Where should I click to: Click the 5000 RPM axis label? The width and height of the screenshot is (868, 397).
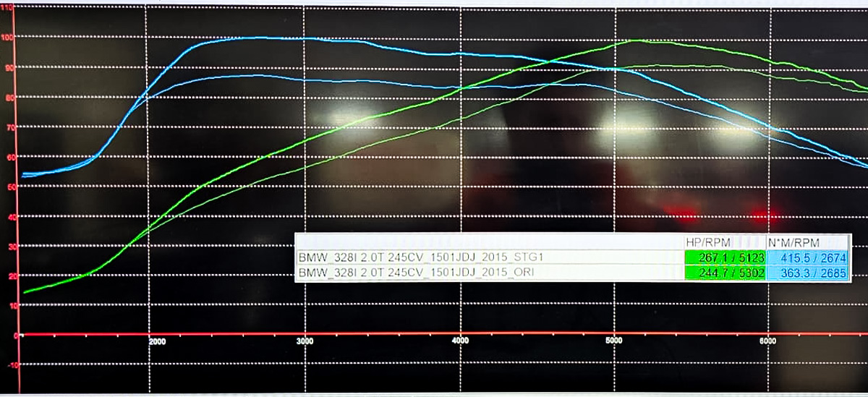point(613,341)
